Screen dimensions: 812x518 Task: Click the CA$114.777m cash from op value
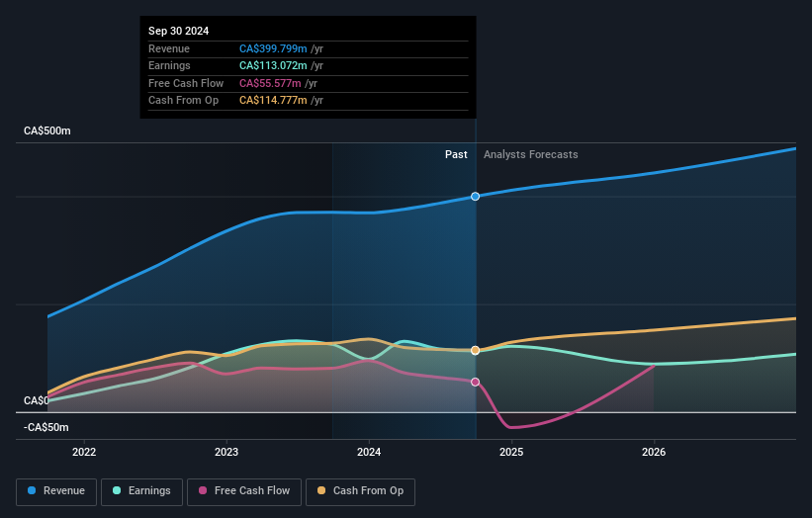click(273, 101)
